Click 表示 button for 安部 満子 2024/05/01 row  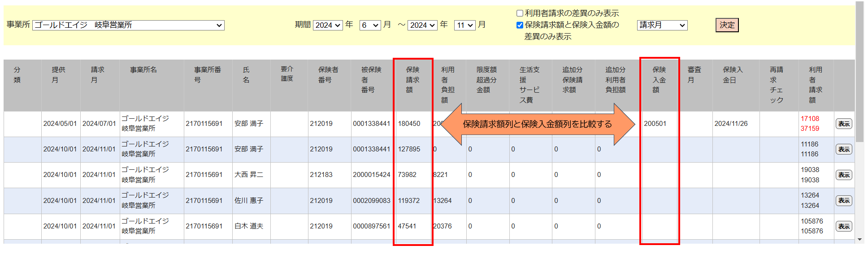click(843, 124)
